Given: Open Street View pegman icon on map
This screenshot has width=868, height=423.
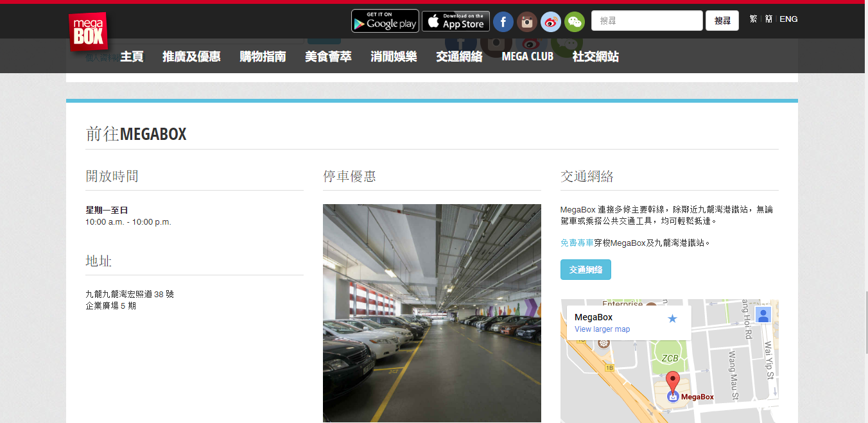Looking at the screenshot, I should click(763, 315).
